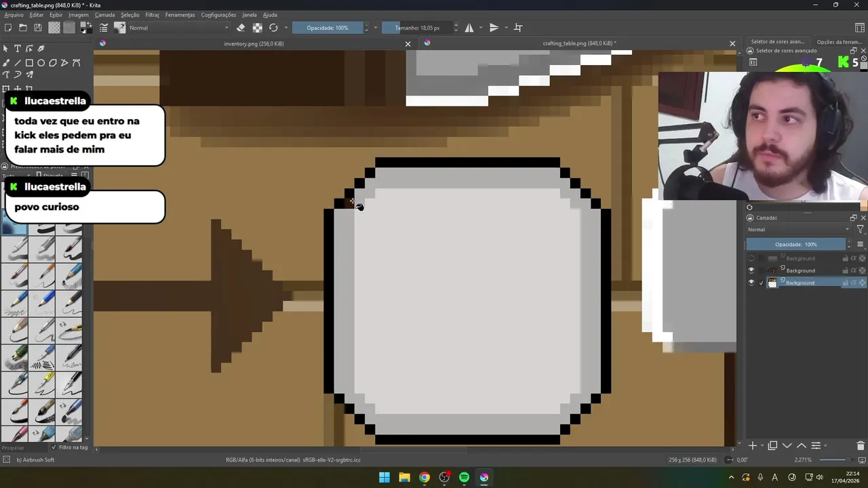Open Spotify from Windows taskbar

464,477
